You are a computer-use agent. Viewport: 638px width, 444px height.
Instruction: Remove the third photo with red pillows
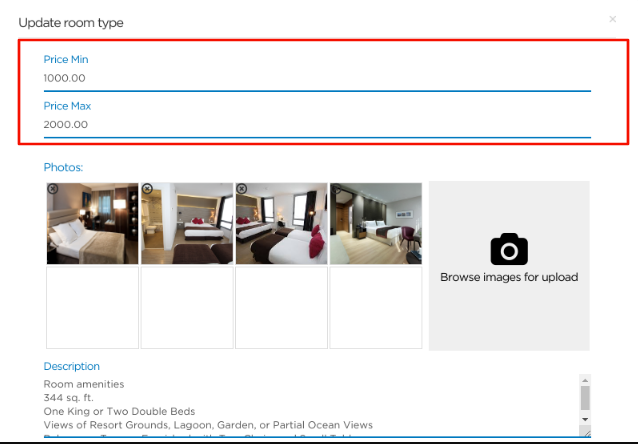click(242, 189)
